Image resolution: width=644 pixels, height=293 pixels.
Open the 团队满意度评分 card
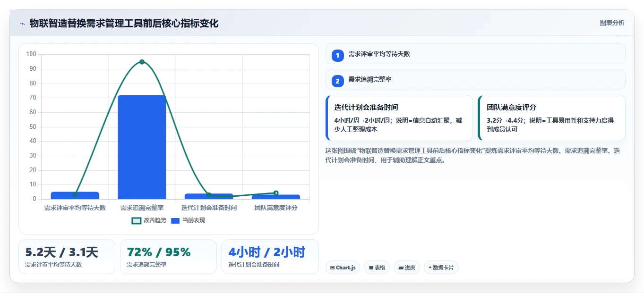click(x=551, y=118)
